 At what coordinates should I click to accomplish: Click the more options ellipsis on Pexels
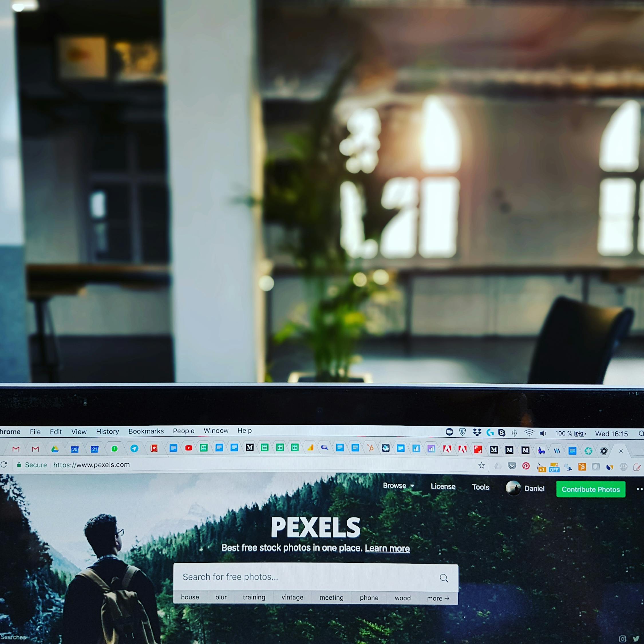pyautogui.click(x=640, y=488)
